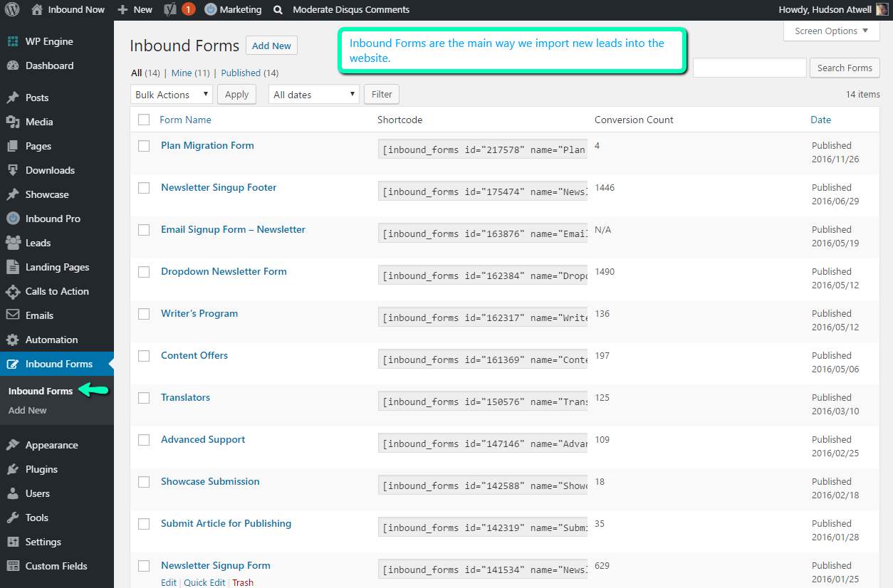Click the Inbound Forms edit icon
This screenshot has width=893, height=588.
(x=13, y=364)
